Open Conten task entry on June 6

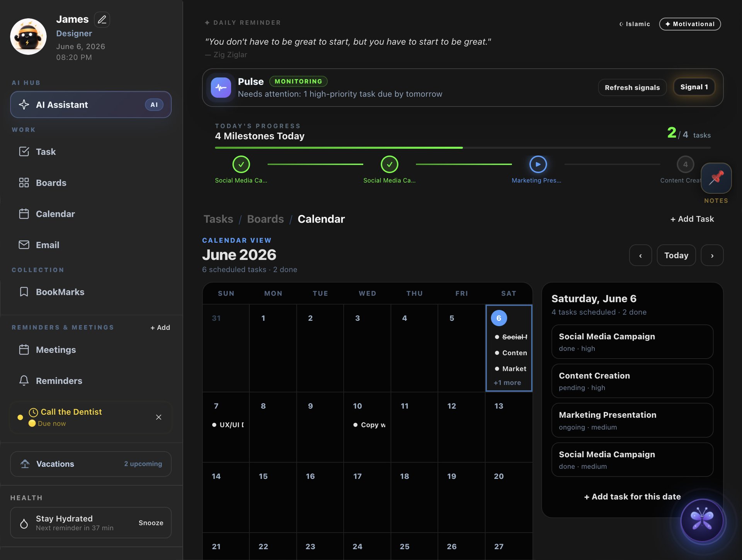(x=511, y=353)
